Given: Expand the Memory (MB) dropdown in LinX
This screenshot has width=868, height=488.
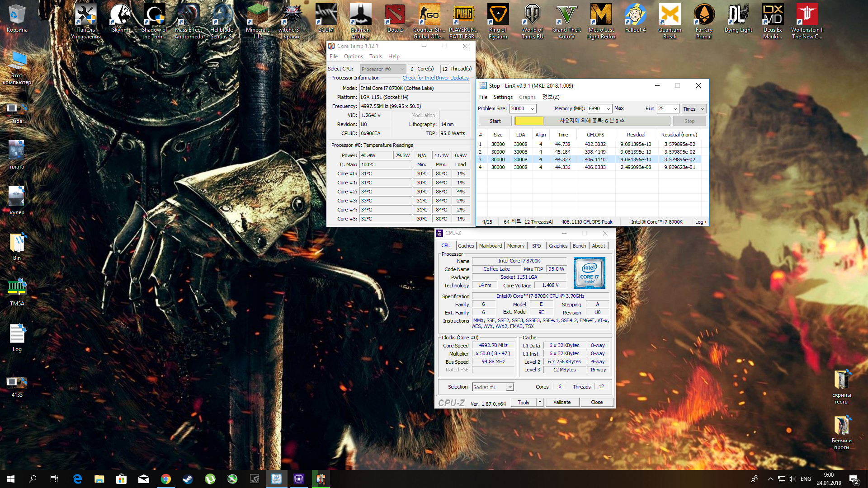Looking at the screenshot, I should (608, 109).
